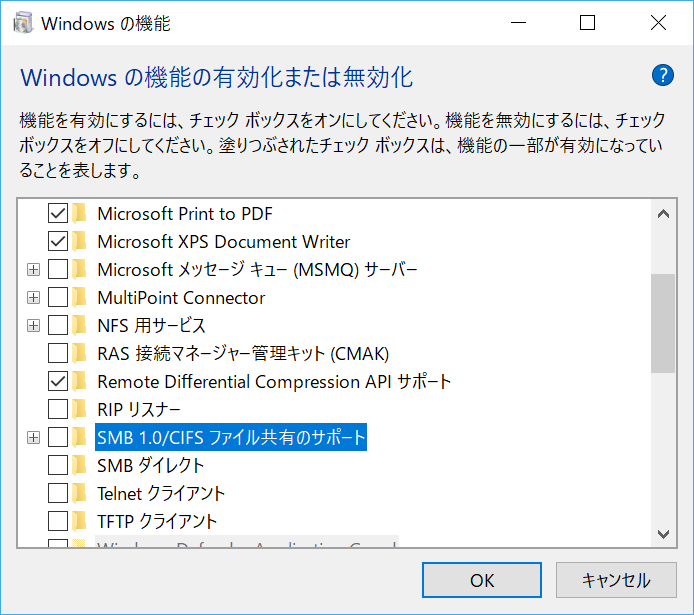Viewport: 694px width, 615px height.
Task: Click folder icon beside TFTP クライアント
Action: 79,521
